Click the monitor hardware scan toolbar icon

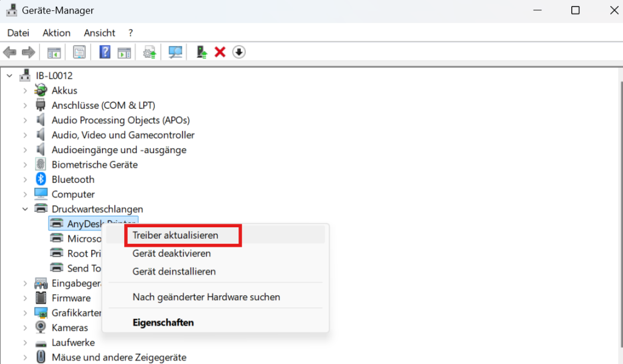click(175, 52)
